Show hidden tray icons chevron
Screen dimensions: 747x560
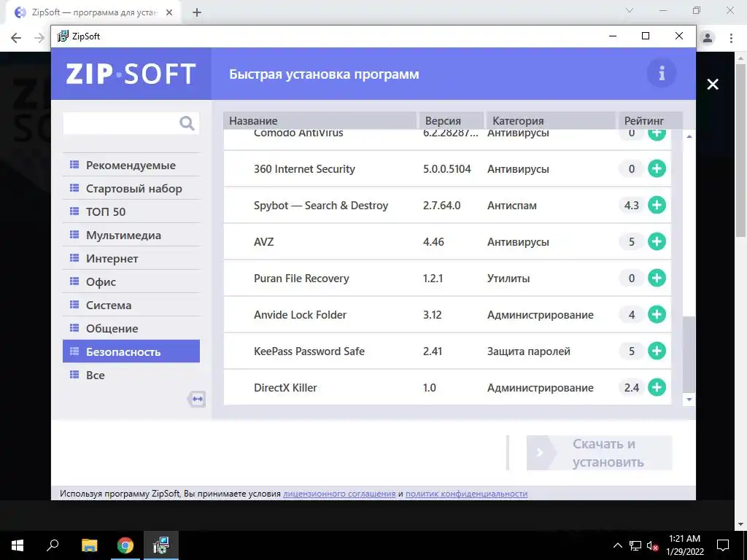point(617,545)
